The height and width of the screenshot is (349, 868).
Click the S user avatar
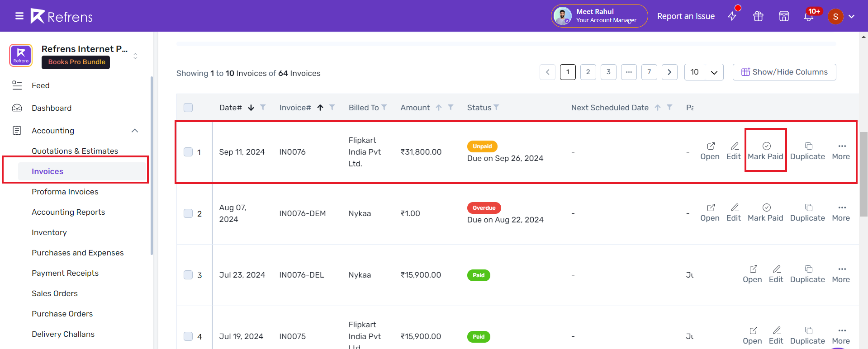pos(835,17)
